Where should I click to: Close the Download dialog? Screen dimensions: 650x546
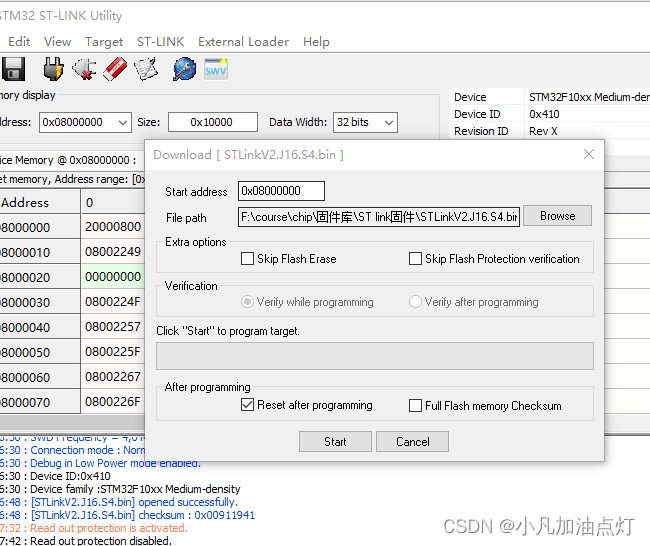[x=589, y=154]
